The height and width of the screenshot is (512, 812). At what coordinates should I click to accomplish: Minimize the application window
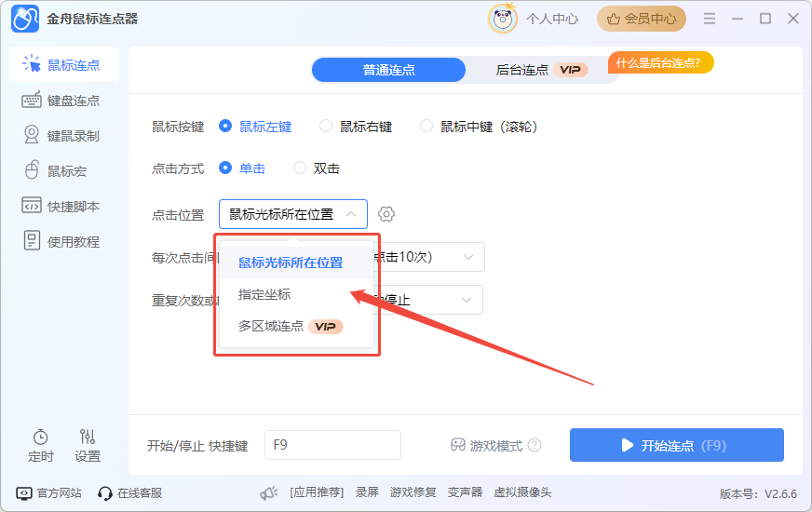738,19
